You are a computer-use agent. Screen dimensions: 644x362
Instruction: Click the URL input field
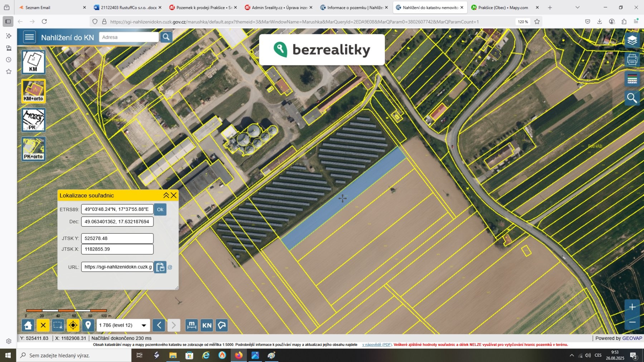[x=117, y=267]
